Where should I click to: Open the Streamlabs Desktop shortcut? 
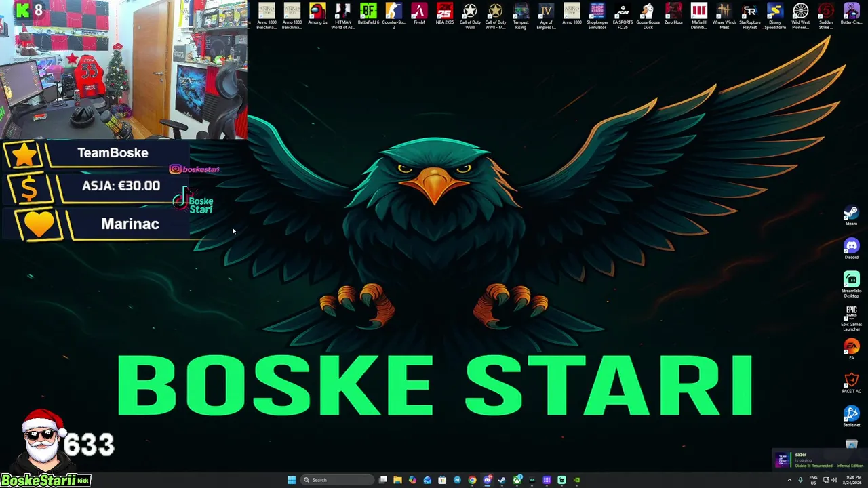pos(851,285)
